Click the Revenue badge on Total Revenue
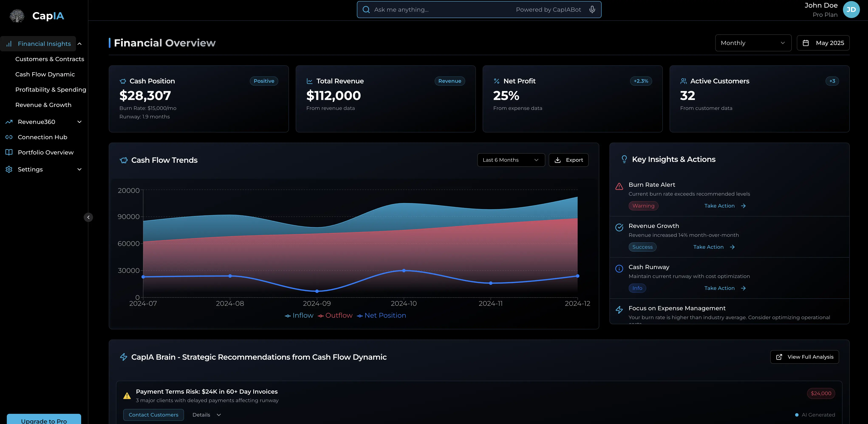Viewport: 868px width, 424px height. pyautogui.click(x=450, y=81)
